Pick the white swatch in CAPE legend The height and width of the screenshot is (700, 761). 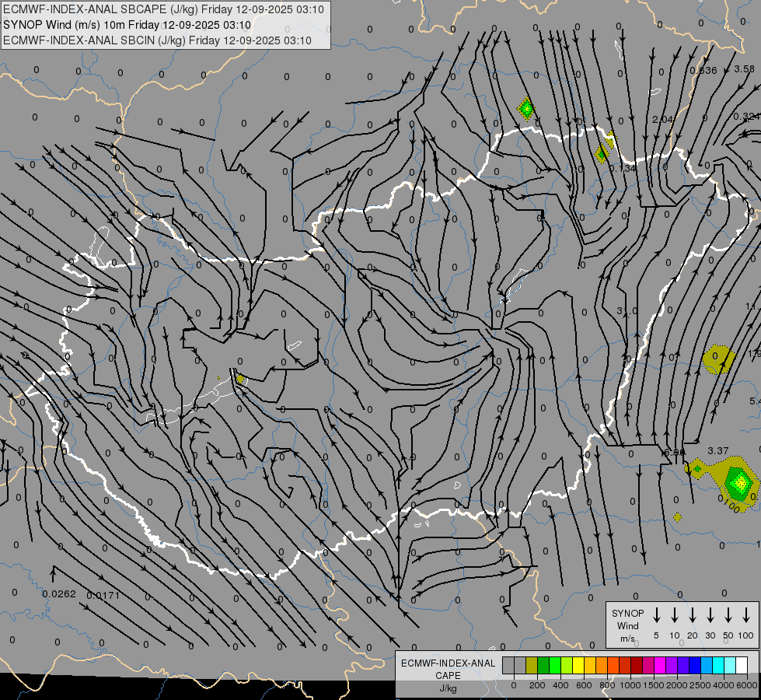coord(742,665)
